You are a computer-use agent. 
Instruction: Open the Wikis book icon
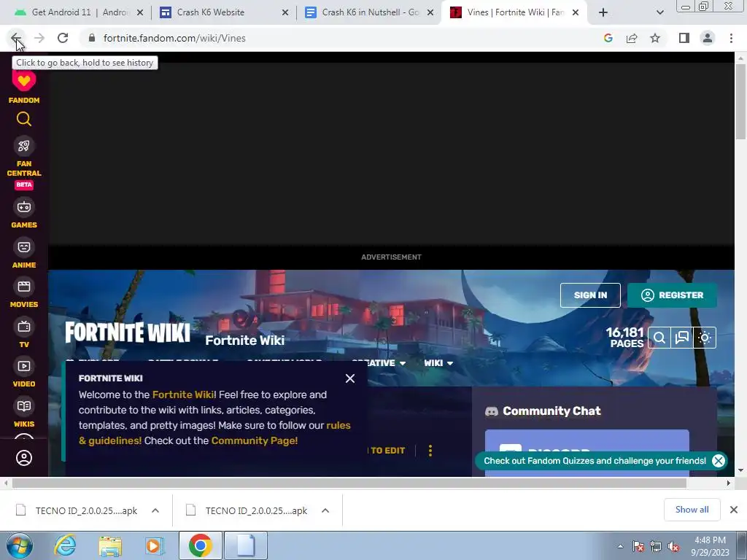(24, 406)
